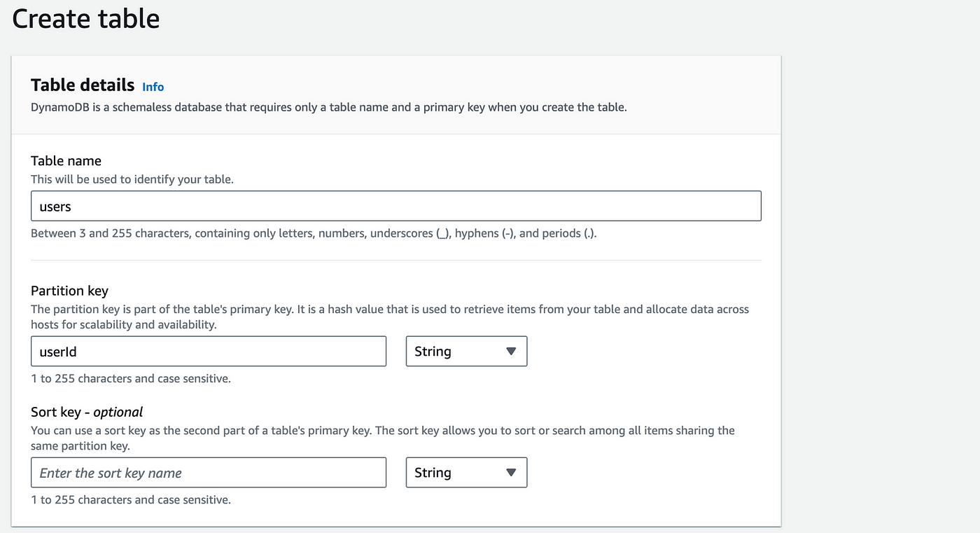Image resolution: width=980 pixels, height=533 pixels.
Task: Click the Partition key section label
Action: tap(69, 290)
